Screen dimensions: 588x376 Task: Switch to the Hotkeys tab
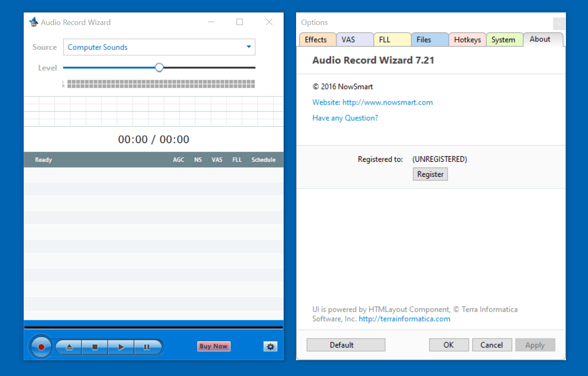pyautogui.click(x=467, y=40)
